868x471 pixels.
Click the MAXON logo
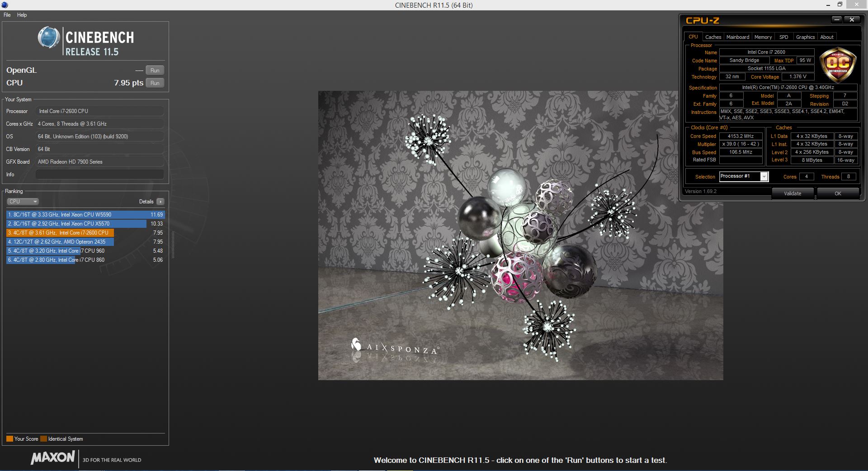[x=52, y=457]
